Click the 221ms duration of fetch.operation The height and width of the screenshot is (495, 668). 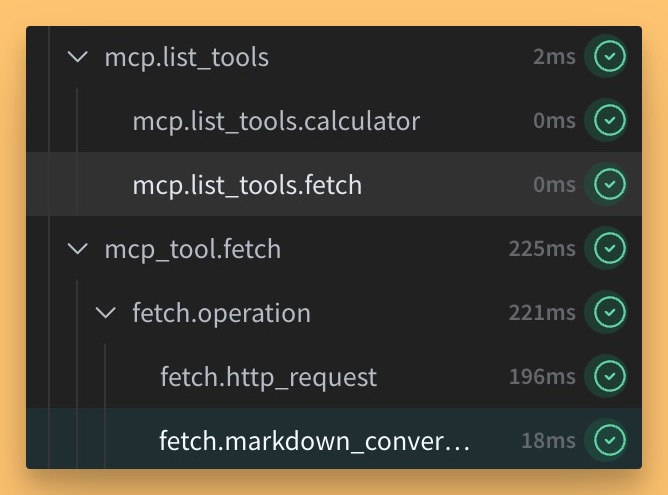coord(542,312)
